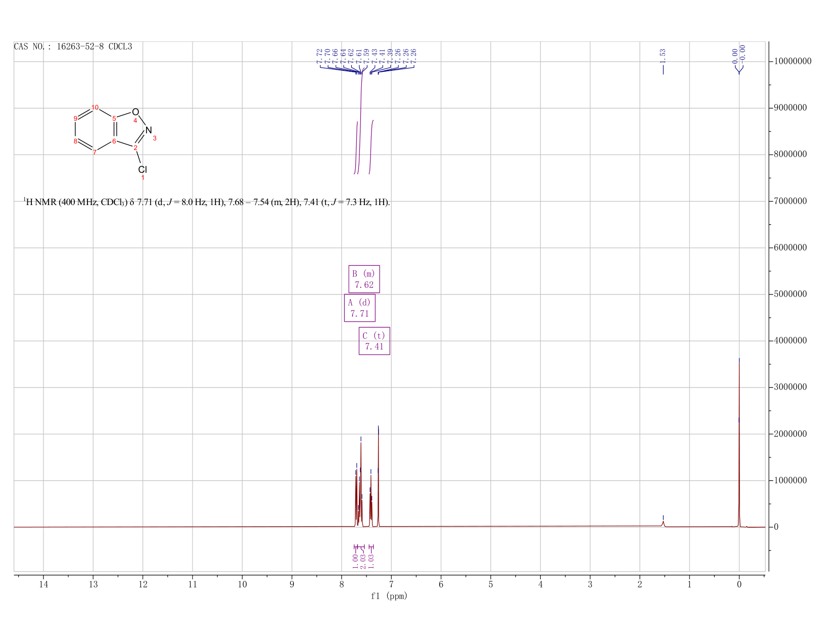Click the water peak near 1.53 ppm
This screenshot has width=834, height=644.
click(663, 523)
